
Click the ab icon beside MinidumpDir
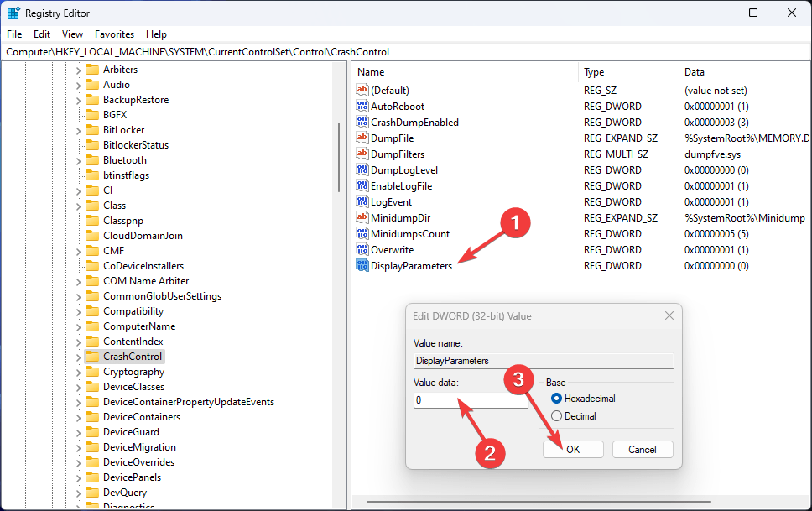[362, 217]
